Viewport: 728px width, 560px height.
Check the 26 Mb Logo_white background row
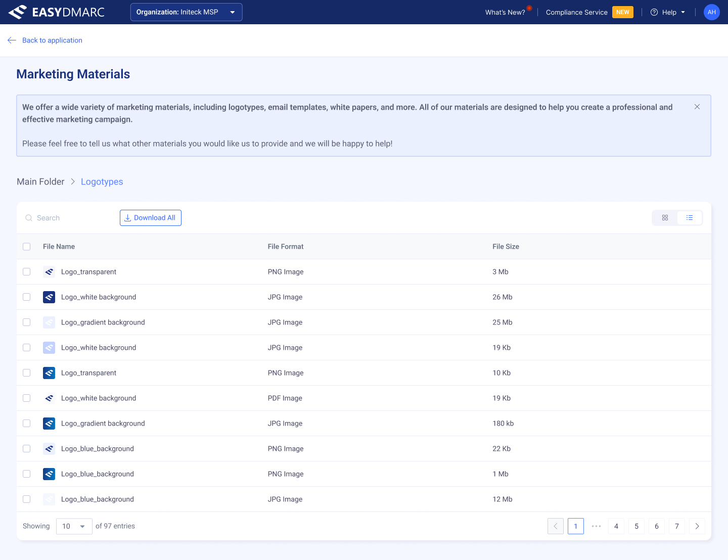pos(27,297)
